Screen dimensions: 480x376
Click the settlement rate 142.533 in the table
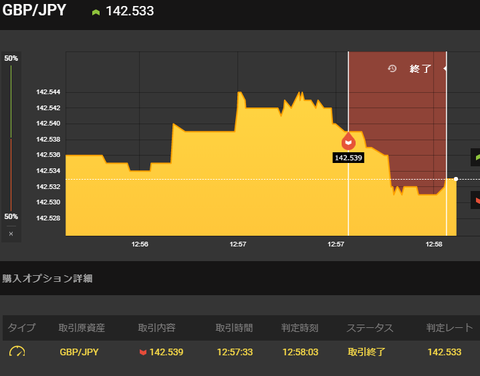pyautogui.click(x=445, y=352)
